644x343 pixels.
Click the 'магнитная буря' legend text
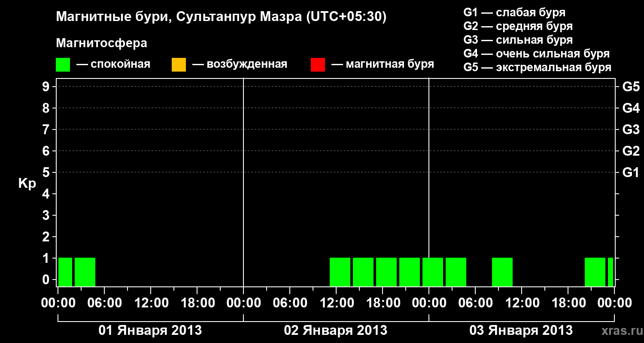pyautogui.click(x=390, y=65)
